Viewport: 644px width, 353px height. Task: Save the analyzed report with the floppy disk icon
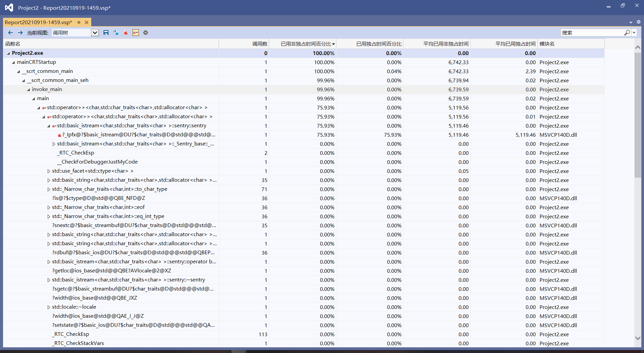pos(106,33)
